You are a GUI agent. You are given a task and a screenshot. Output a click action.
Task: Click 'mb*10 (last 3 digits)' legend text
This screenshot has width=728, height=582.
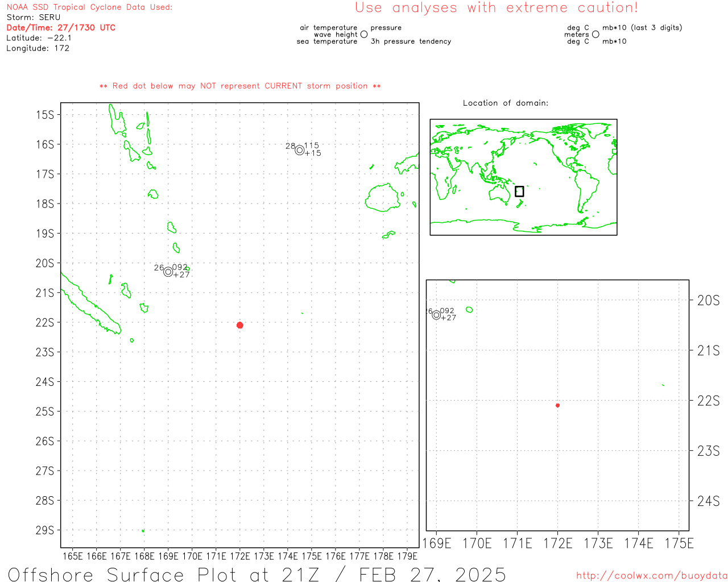pos(642,27)
